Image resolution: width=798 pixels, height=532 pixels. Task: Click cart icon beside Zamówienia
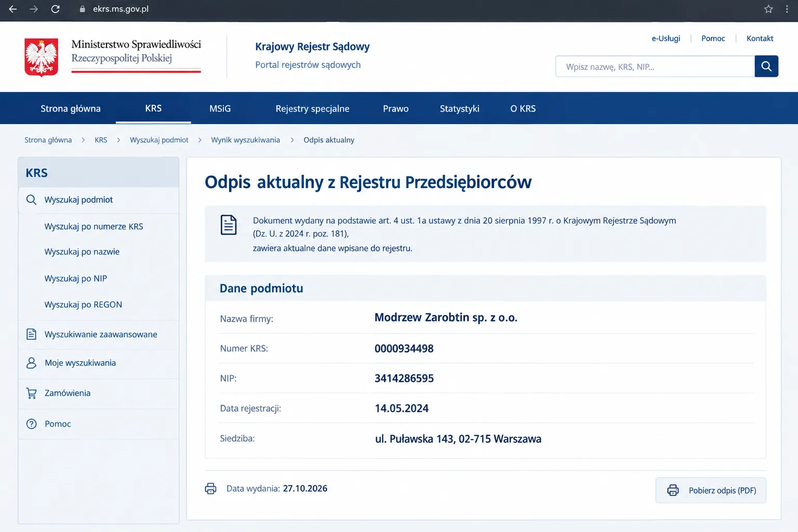(31, 393)
